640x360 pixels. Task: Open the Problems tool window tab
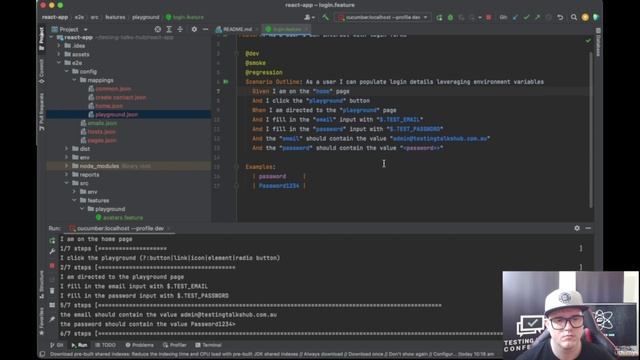140,345
